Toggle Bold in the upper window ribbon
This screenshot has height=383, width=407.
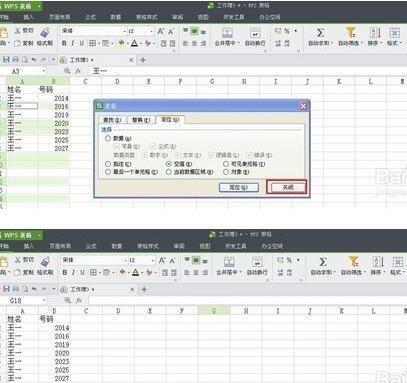[64, 43]
